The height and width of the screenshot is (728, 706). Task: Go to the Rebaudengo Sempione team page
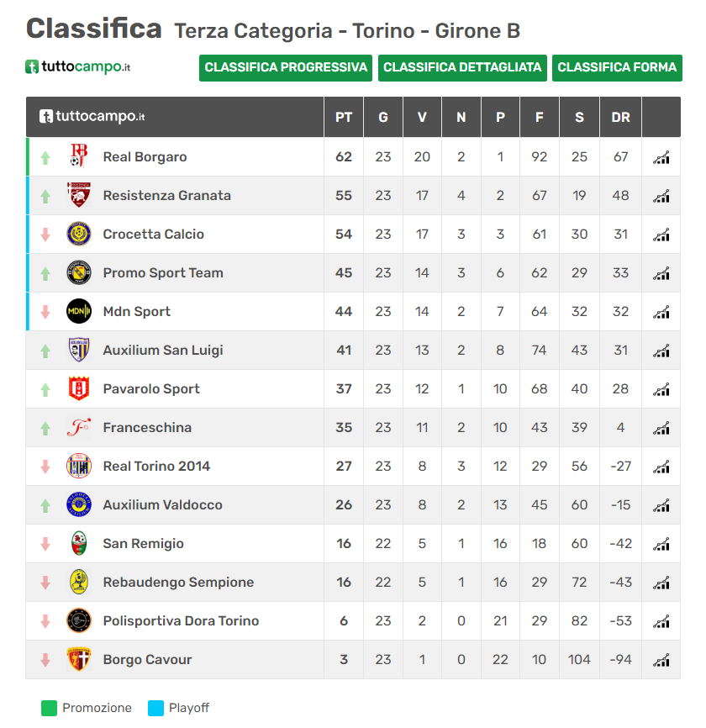pos(178,583)
